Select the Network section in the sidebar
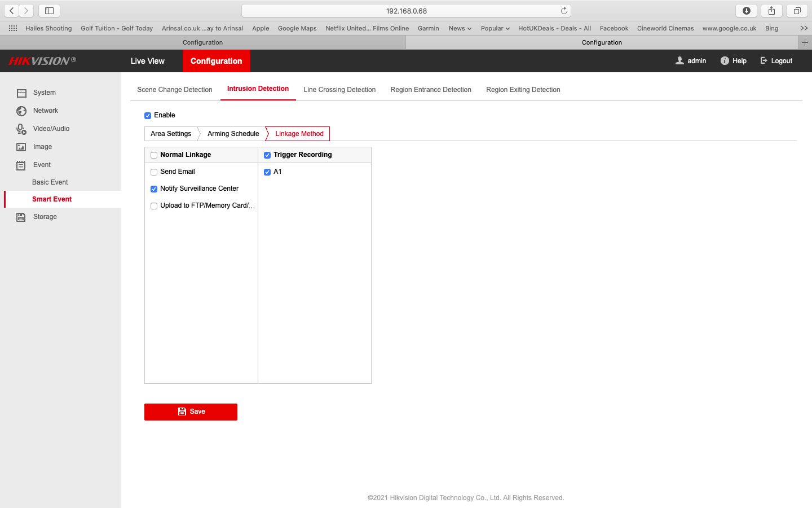Screen dimensions: 812x508 coord(46,110)
